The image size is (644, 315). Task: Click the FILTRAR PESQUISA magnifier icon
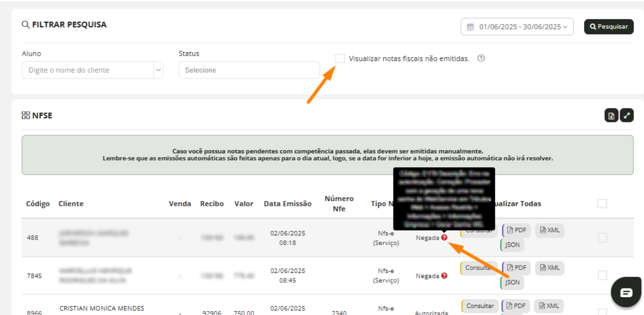point(25,24)
